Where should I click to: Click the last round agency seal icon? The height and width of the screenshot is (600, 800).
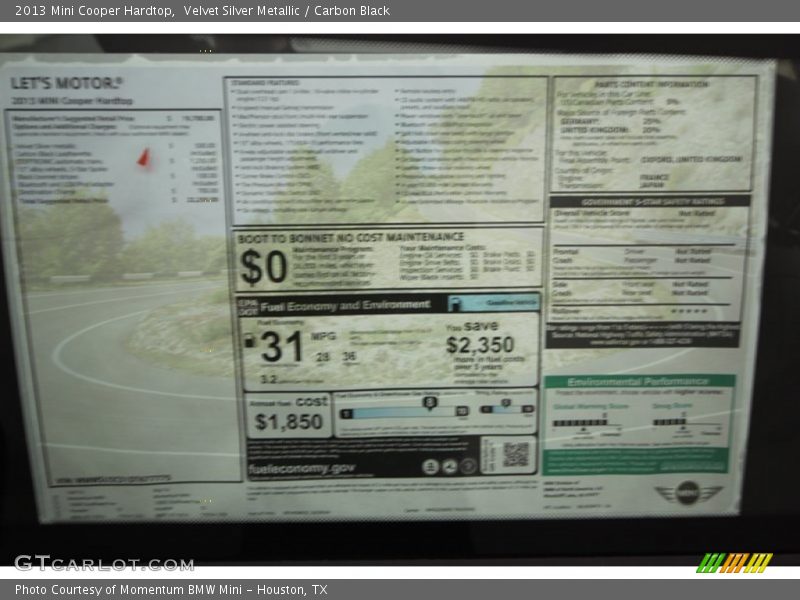467,467
